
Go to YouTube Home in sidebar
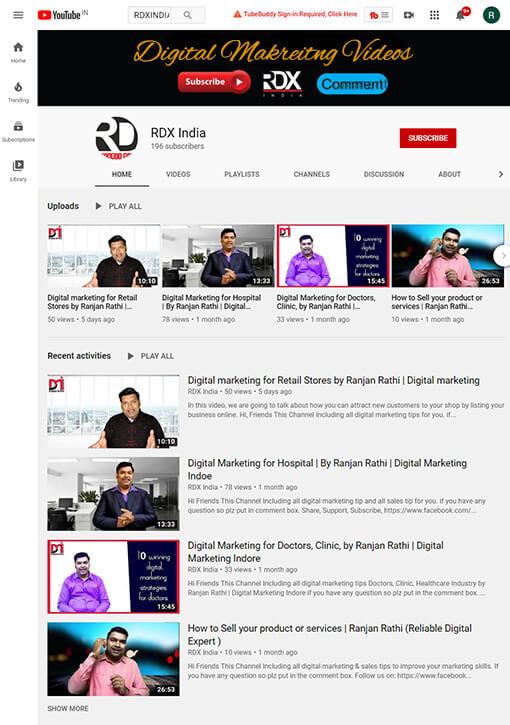pos(18,52)
